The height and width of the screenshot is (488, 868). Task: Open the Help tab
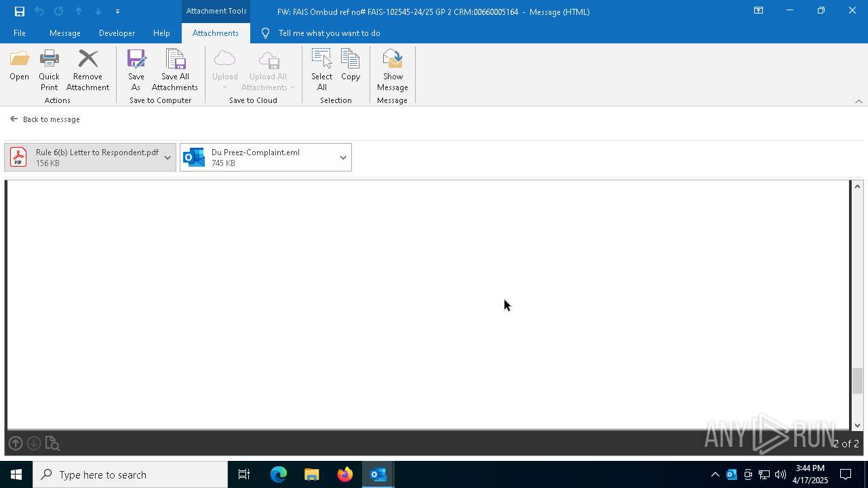click(161, 33)
